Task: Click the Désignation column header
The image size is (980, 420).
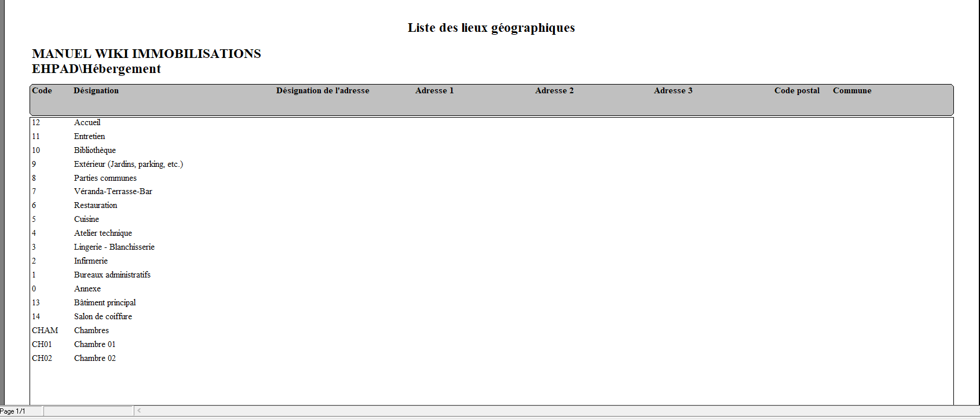Action: (96, 90)
